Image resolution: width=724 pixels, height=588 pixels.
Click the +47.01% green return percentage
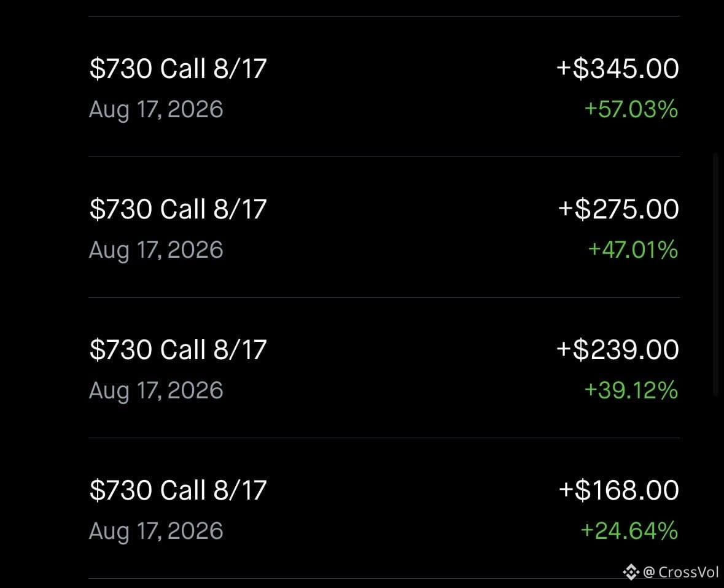pos(633,250)
